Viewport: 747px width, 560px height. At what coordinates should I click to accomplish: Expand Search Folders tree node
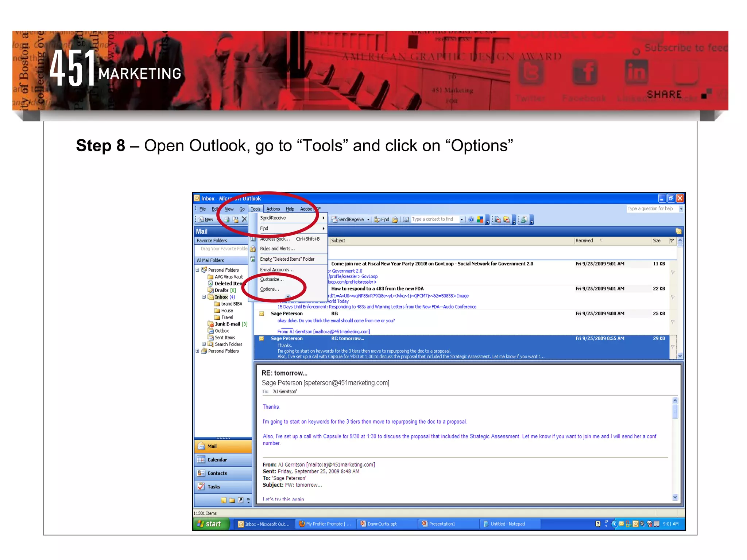click(204, 344)
